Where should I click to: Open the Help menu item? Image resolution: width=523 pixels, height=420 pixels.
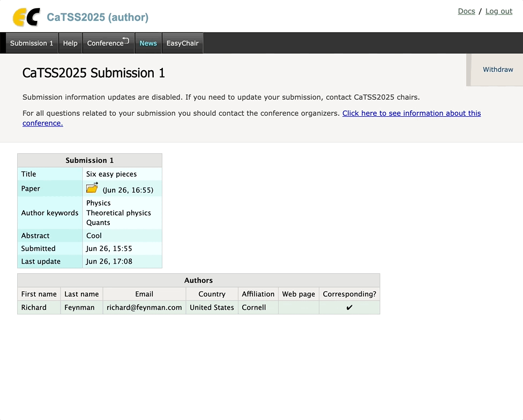[x=70, y=43]
